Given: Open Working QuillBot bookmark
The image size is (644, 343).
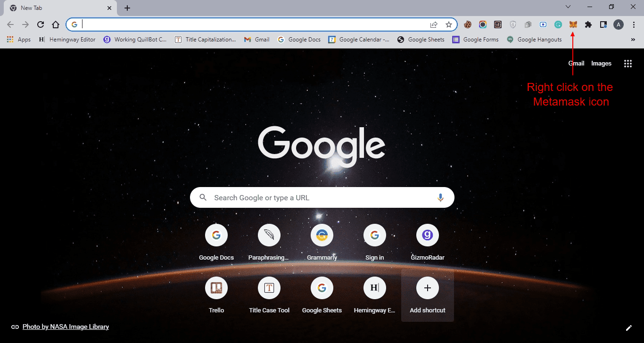Looking at the screenshot, I should coord(135,40).
